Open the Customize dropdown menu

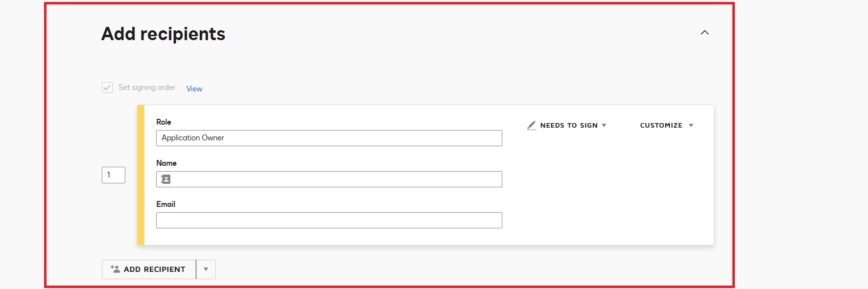point(661,126)
